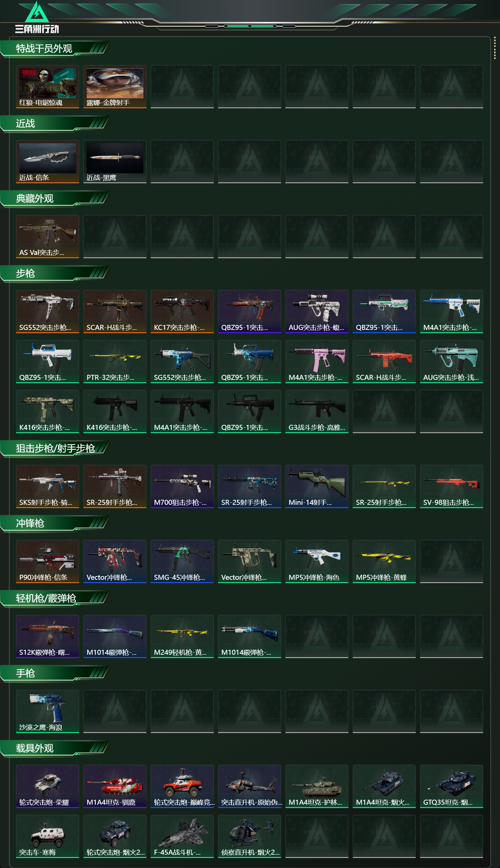Click the vertical dotted scrollbar handle
The width and height of the screenshot is (500, 868).
tap(495, 48)
